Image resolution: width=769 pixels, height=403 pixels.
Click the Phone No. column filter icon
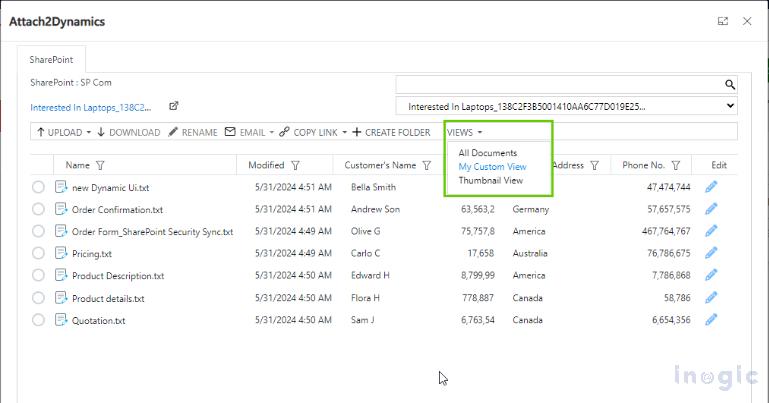[x=676, y=166]
